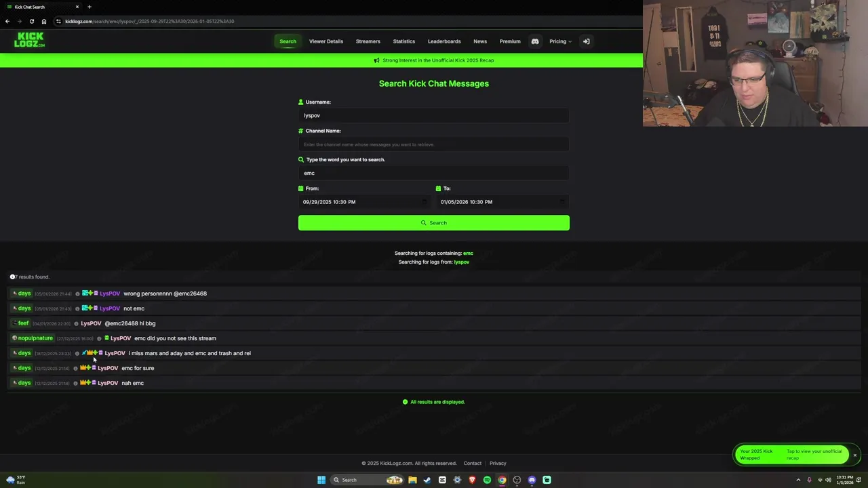
Task: Open the Discord icon in the navbar
Action: point(535,41)
